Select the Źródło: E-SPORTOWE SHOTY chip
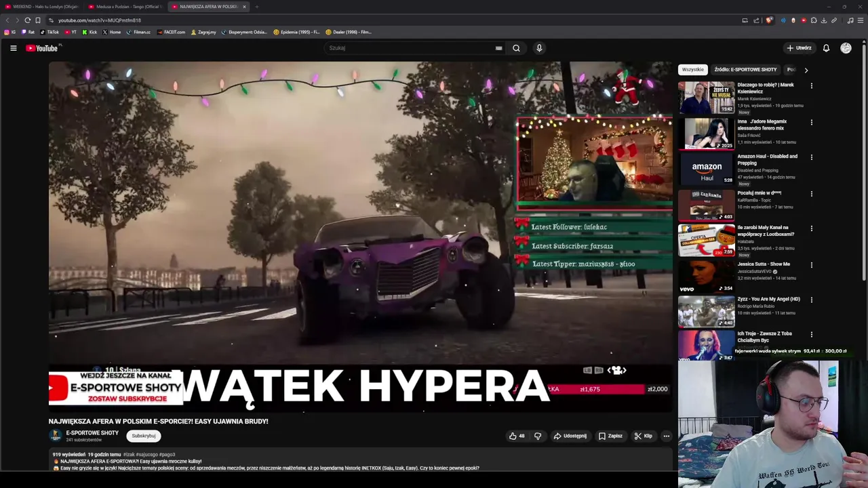This screenshot has height=488, width=868. [x=745, y=70]
